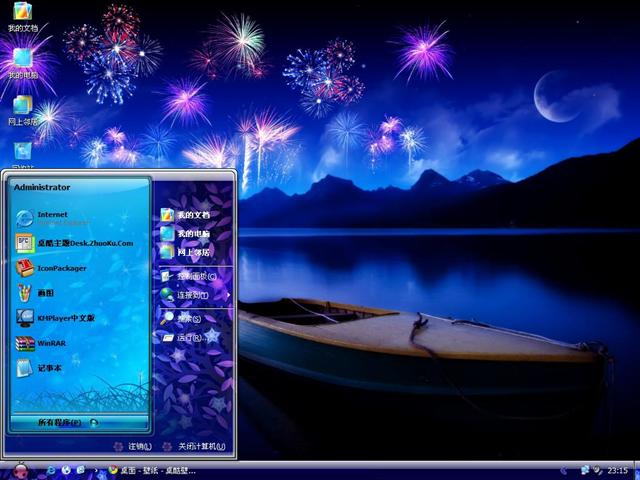Open 我的电脑 in Start menu right pane
The width and height of the screenshot is (640, 480).
coord(185,234)
